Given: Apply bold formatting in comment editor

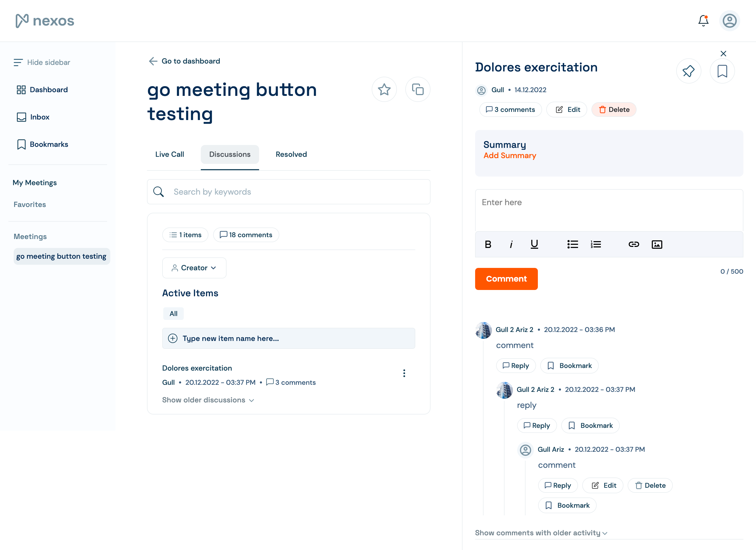Looking at the screenshot, I should click(x=488, y=245).
